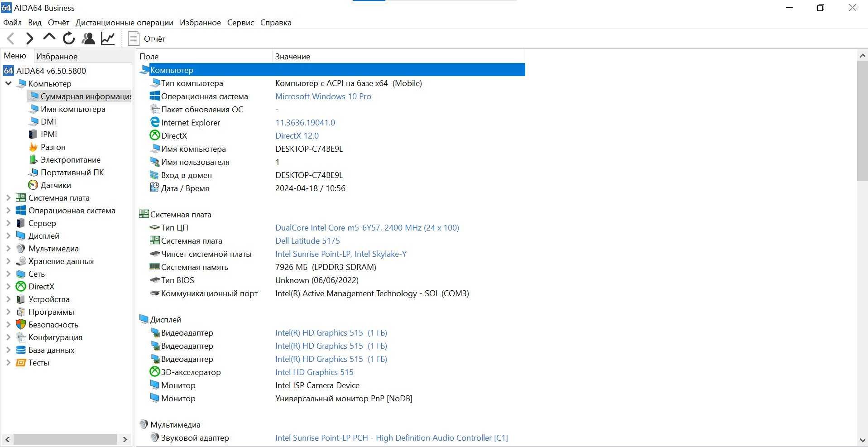This screenshot has height=447, width=868.
Task: Expand the Хранение данных tree node
Action: 8,261
